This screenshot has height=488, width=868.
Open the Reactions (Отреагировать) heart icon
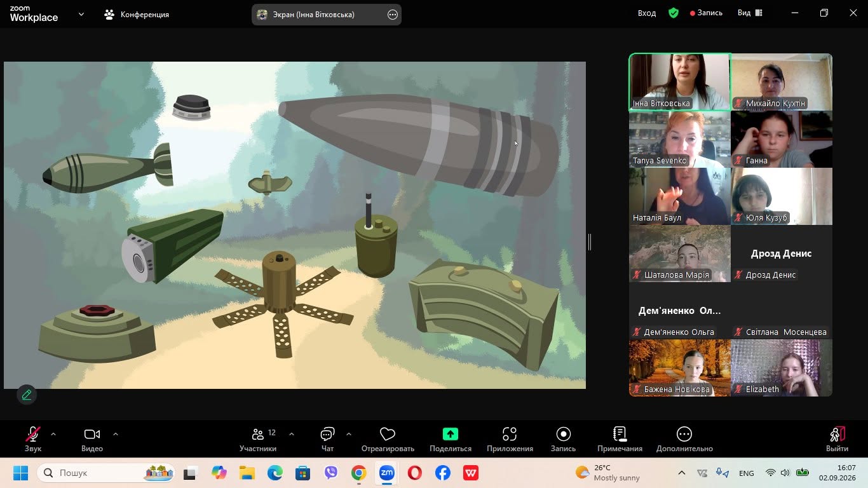point(388,434)
